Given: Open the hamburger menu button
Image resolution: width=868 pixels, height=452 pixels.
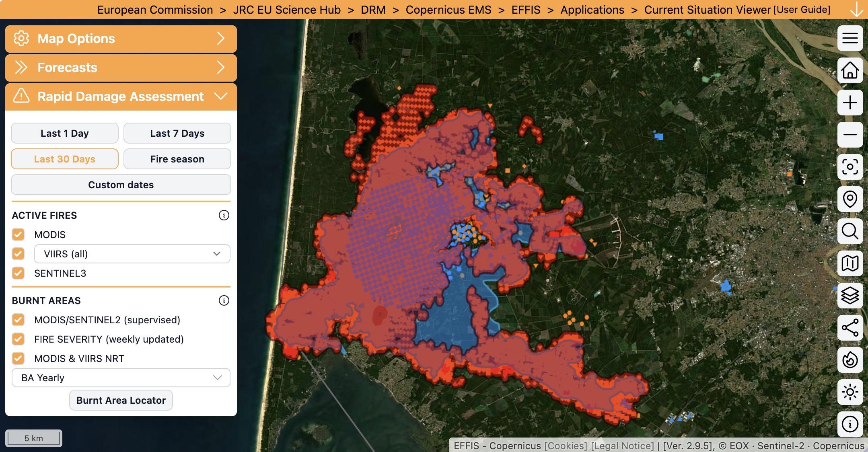Looking at the screenshot, I should (850, 38).
